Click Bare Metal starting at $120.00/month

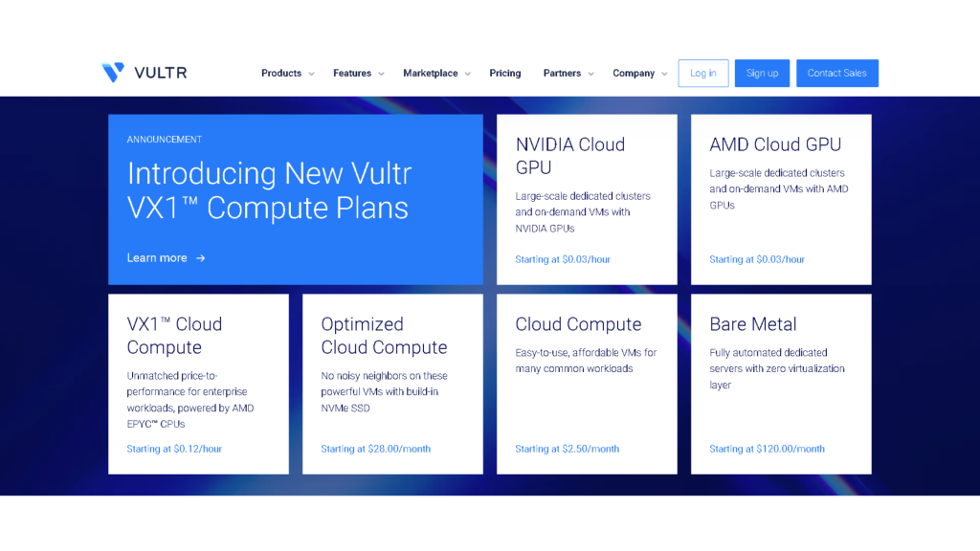pos(767,449)
